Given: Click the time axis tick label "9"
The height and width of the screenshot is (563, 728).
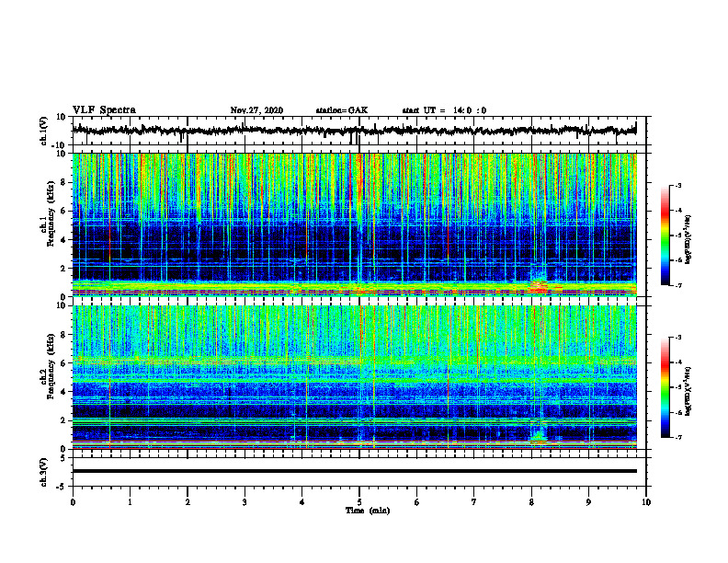Looking at the screenshot, I should pos(588,502).
